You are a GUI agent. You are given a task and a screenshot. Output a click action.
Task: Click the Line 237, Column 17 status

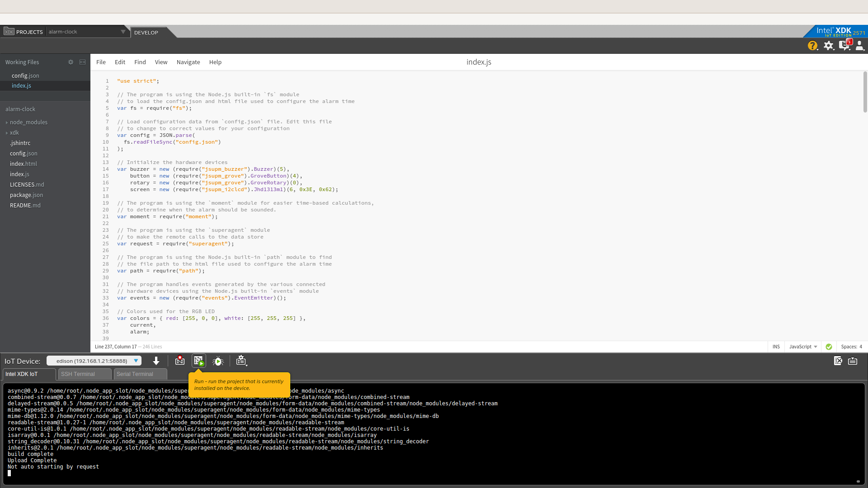116,347
